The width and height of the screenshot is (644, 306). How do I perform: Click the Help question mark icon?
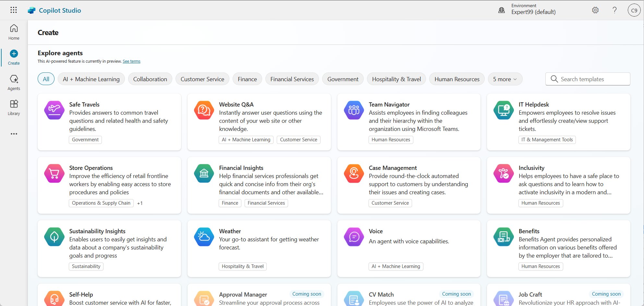tap(614, 10)
